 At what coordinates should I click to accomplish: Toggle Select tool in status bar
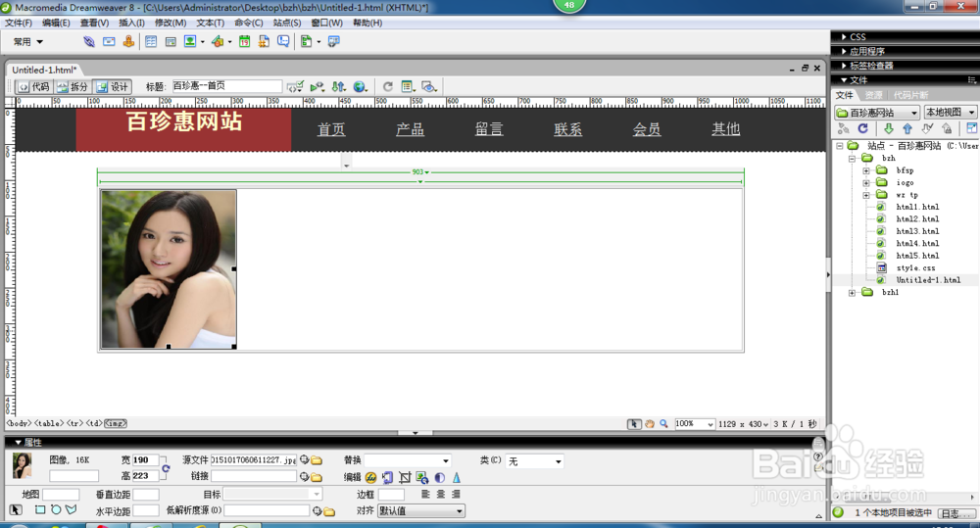point(634,423)
